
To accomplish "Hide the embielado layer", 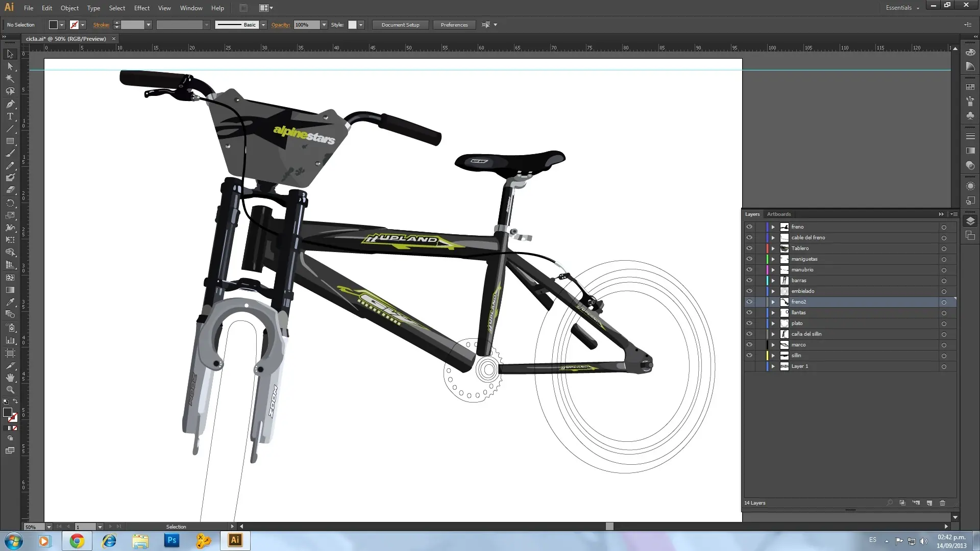I will click(749, 291).
